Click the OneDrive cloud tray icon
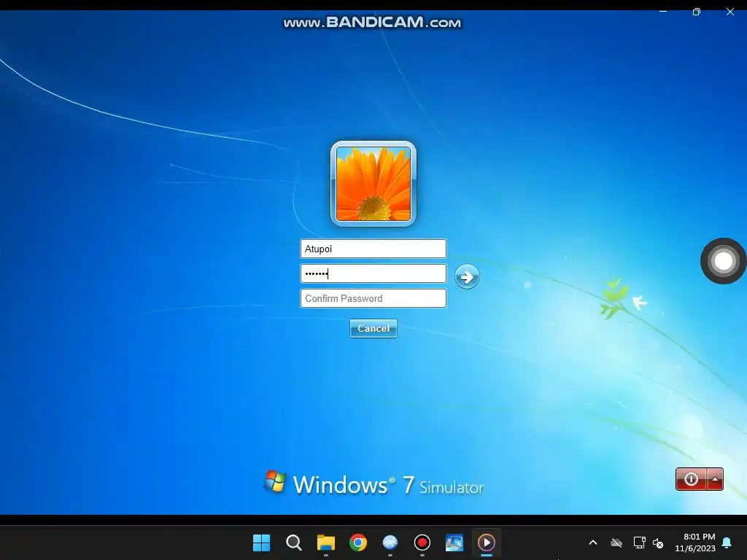 (616, 542)
